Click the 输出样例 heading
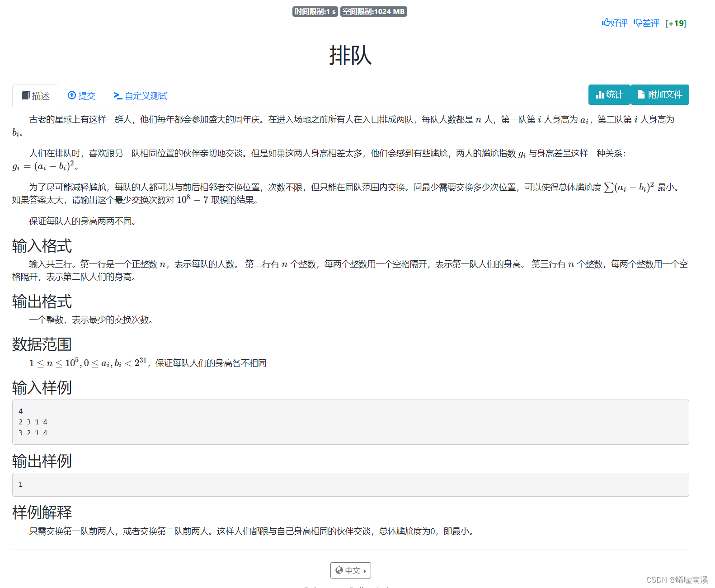715x588 pixels. (x=42, y=461)
